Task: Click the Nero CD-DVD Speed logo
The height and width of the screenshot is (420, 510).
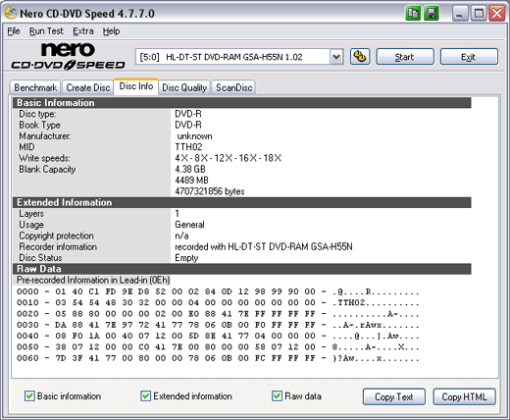Action: point(68,56)
